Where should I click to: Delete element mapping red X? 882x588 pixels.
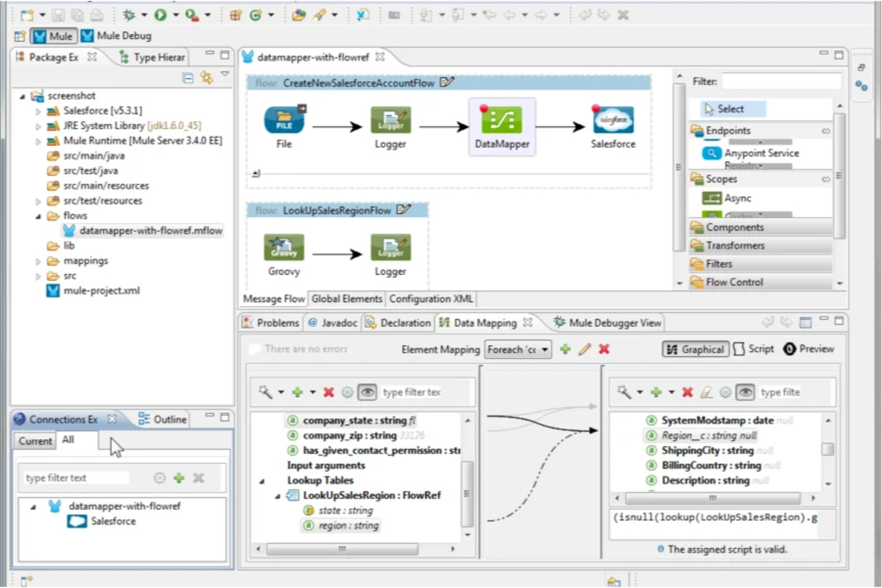(x=604, y=349)
